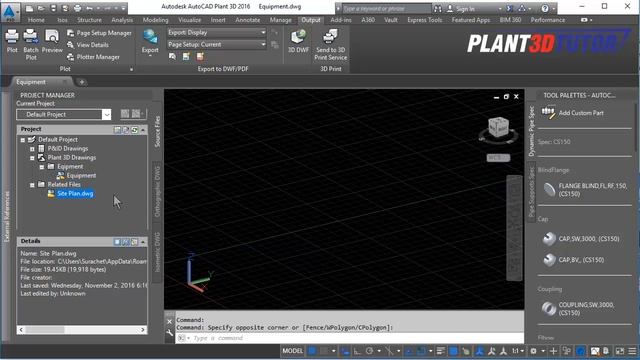Open the Annotate ribbon tab
This screenshot has height=360, width=640.
point(247,20)
